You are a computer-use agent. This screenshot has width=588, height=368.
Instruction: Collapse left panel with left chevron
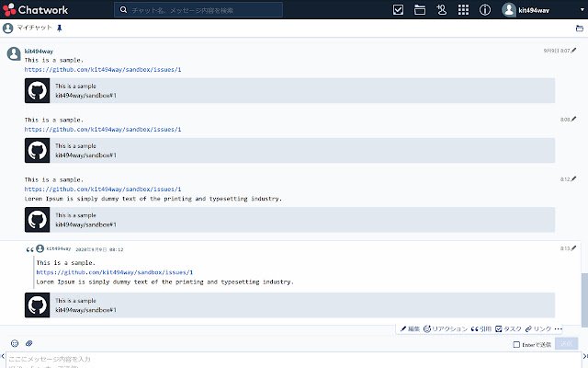tap(3, 356)
